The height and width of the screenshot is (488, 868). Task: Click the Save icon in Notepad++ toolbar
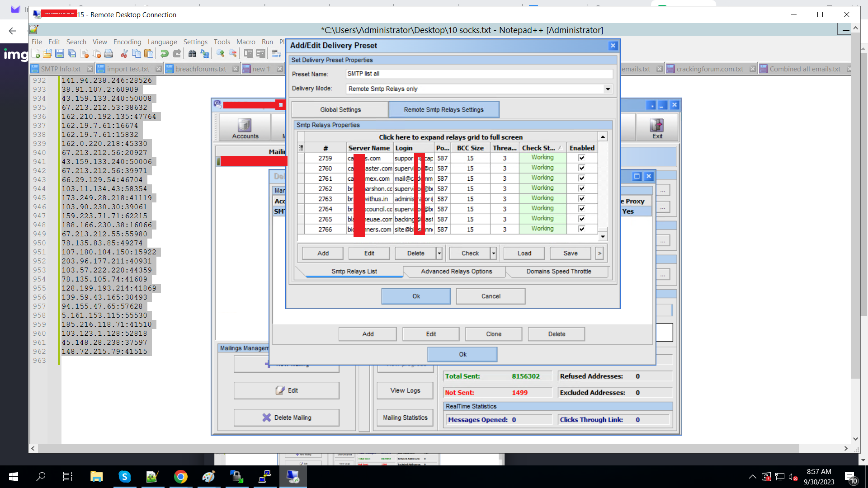[60, 54]
